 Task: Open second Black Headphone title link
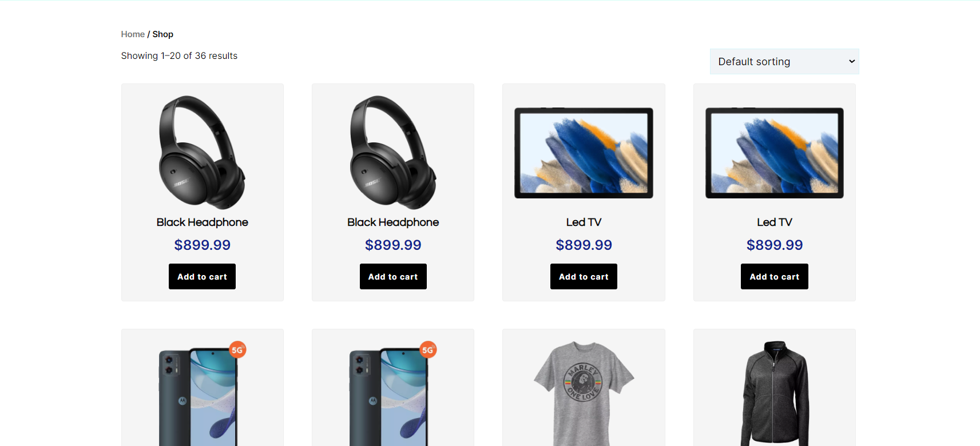click(393, 222)
